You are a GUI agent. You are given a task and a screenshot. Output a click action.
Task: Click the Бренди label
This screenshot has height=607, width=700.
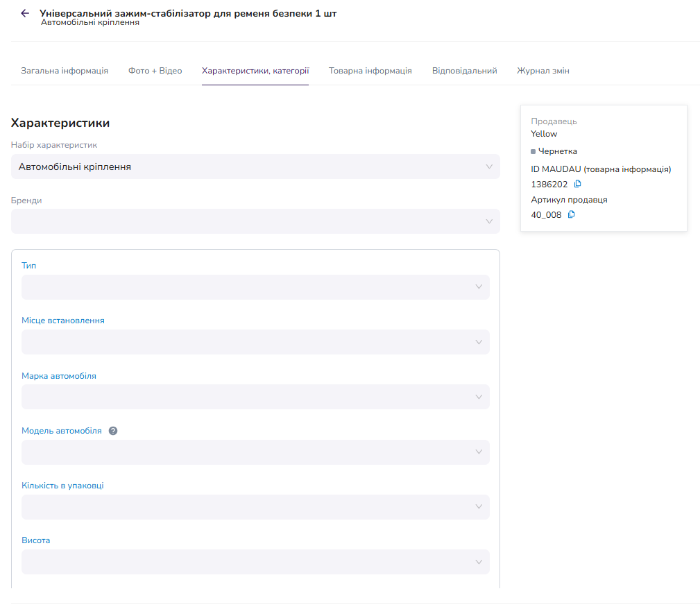(x=26, y=200)
